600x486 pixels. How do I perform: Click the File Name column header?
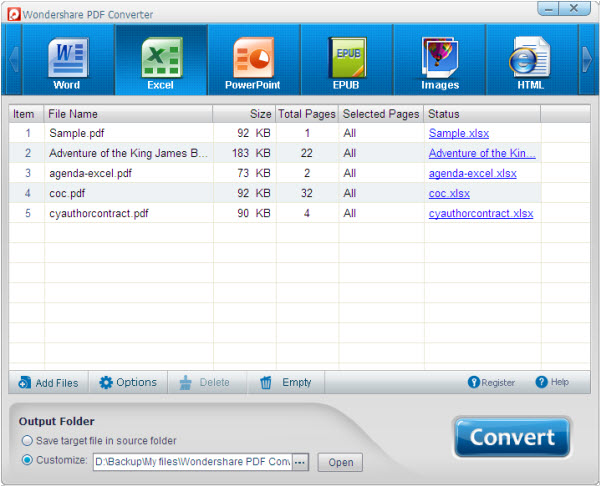tap(128, 114)
